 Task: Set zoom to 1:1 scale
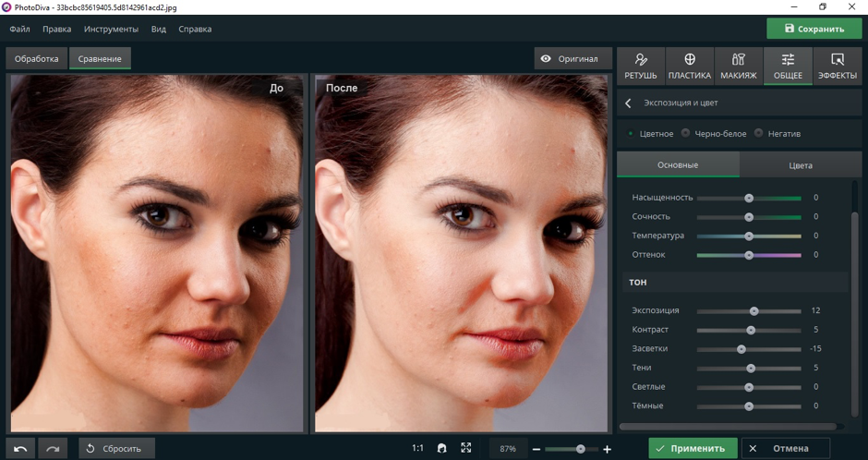coord(417,449)
